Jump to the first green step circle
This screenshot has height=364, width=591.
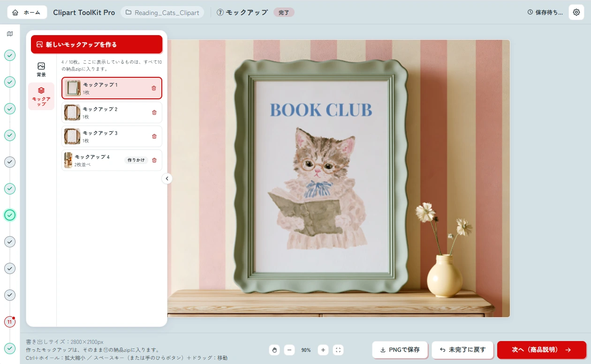tap(10, 55)
